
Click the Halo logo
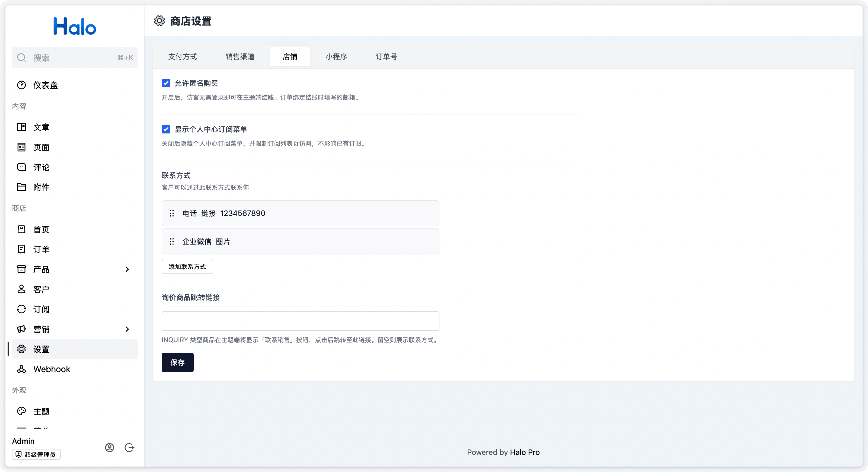click(75, 26)
